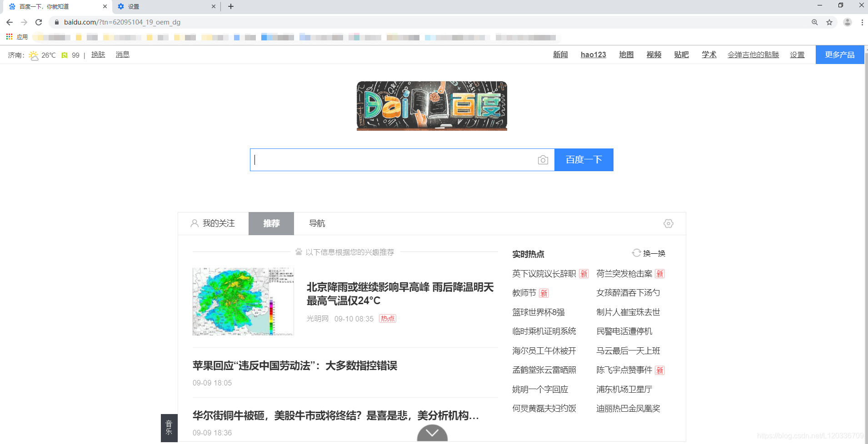This screenshot has height=444, width=868.
Task: Click the weather sun icon for 济南
Action: pos(34,55)
